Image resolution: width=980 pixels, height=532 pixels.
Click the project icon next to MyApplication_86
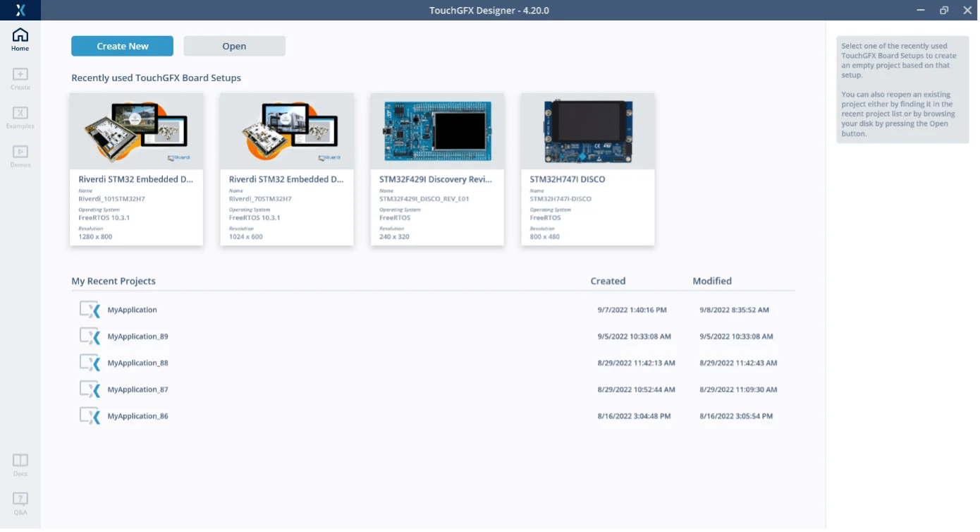tap(90, 416)
